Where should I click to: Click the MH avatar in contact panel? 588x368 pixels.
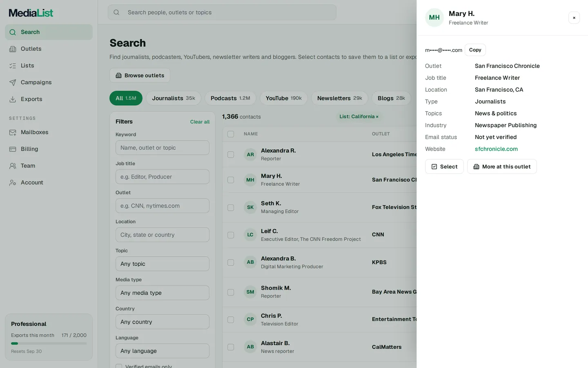[434, 18]
